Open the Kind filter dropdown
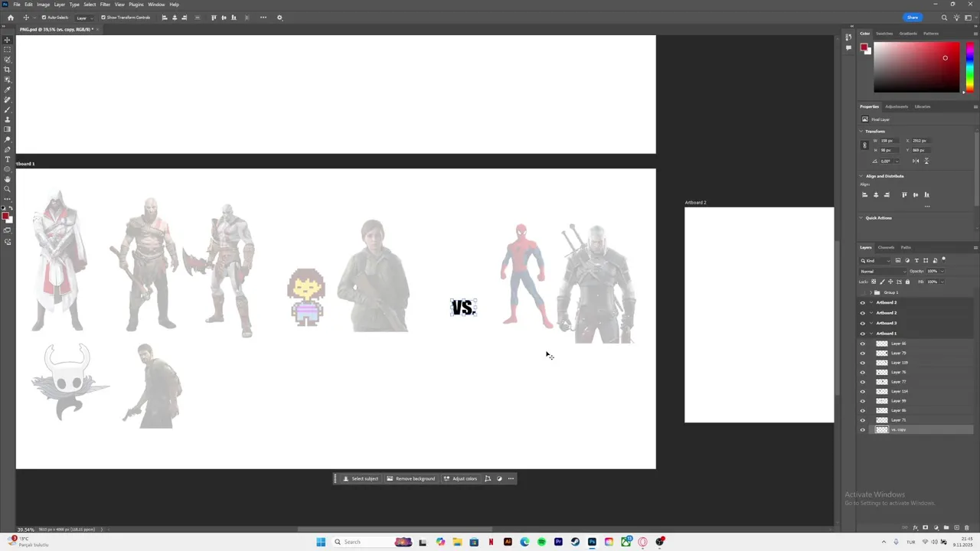 click(x=875, y=261)
